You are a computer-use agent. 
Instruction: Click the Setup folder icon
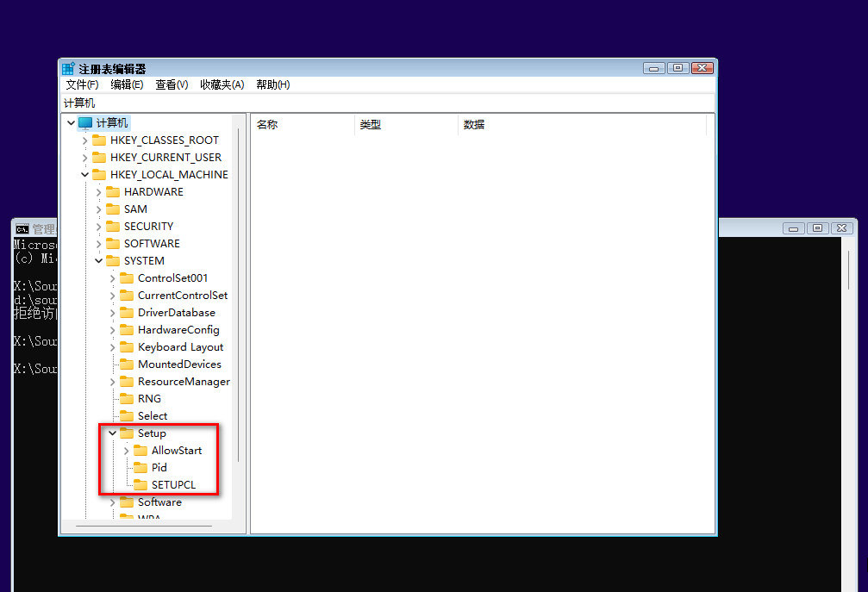click(x=127, y=433)
